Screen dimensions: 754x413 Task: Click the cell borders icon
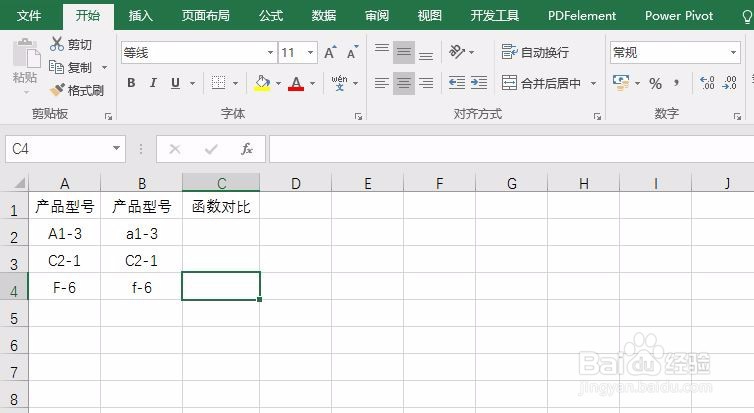[x=219, y=83]
